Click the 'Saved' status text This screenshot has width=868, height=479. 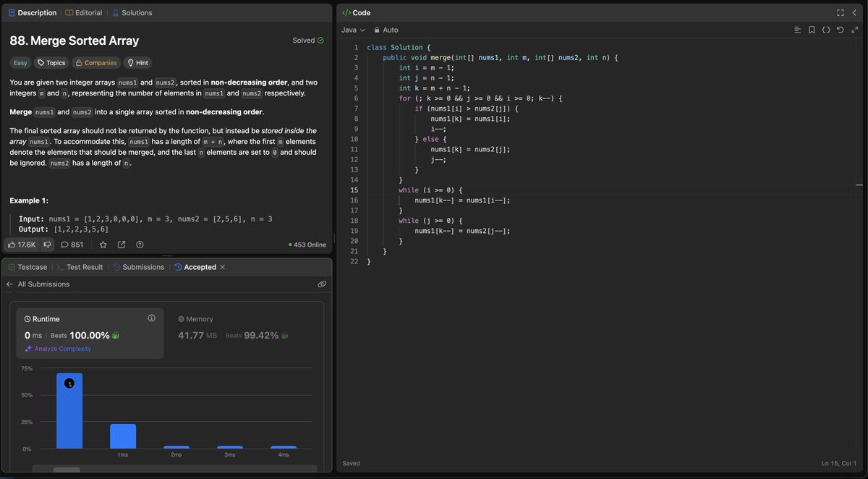coord(351,463)
